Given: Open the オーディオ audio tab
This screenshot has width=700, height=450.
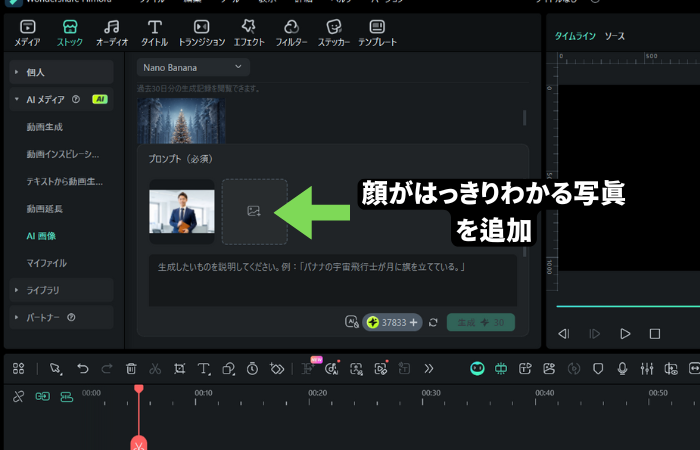Looking at the screenshot, I should click(x=112, y=33).
